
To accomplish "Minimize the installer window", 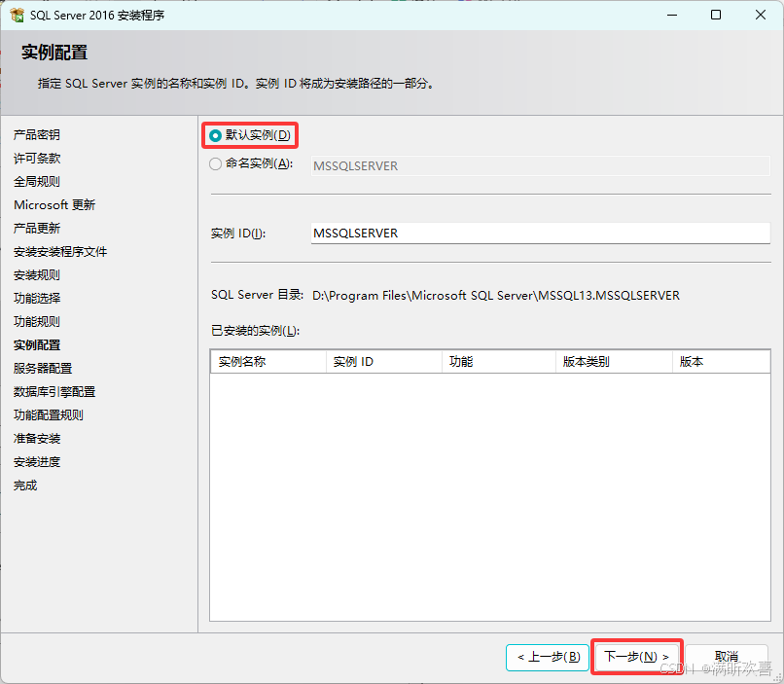I will pyautogui.click(x=672, y=15).
